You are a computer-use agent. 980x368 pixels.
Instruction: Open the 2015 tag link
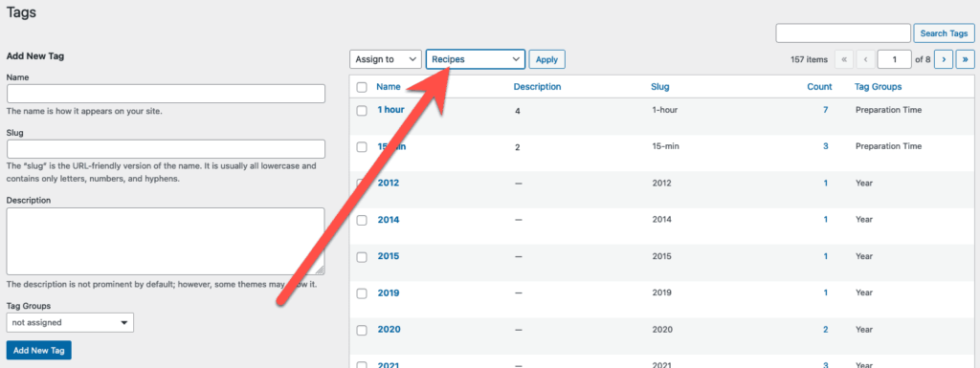(x=389, y=256)
